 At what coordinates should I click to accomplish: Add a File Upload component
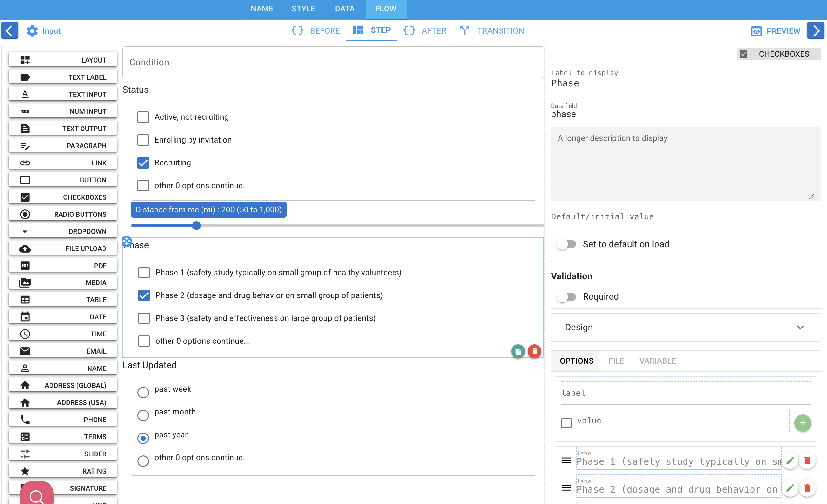pos(63,248)
